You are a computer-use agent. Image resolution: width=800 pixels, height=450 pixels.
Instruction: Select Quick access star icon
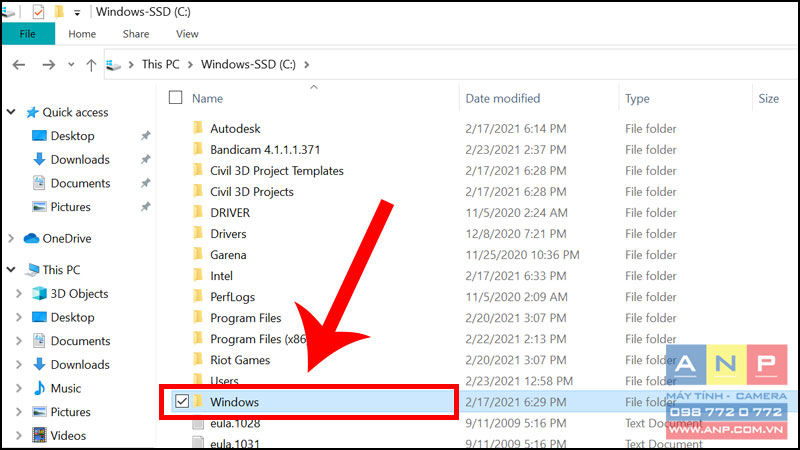pos(32,112)
